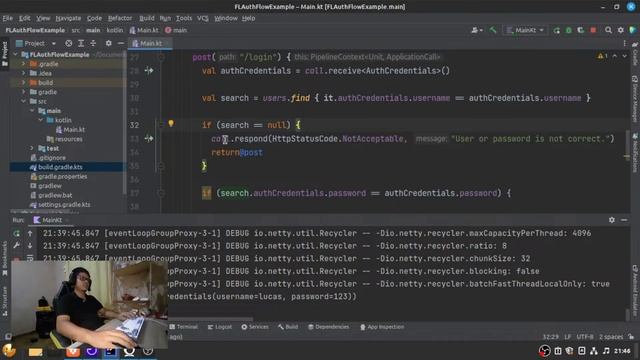Image resolution: width=640 pixels, height=360 pixels.
Task: Rerun icon in Run tool window
Action: click(x=17, y=233)
